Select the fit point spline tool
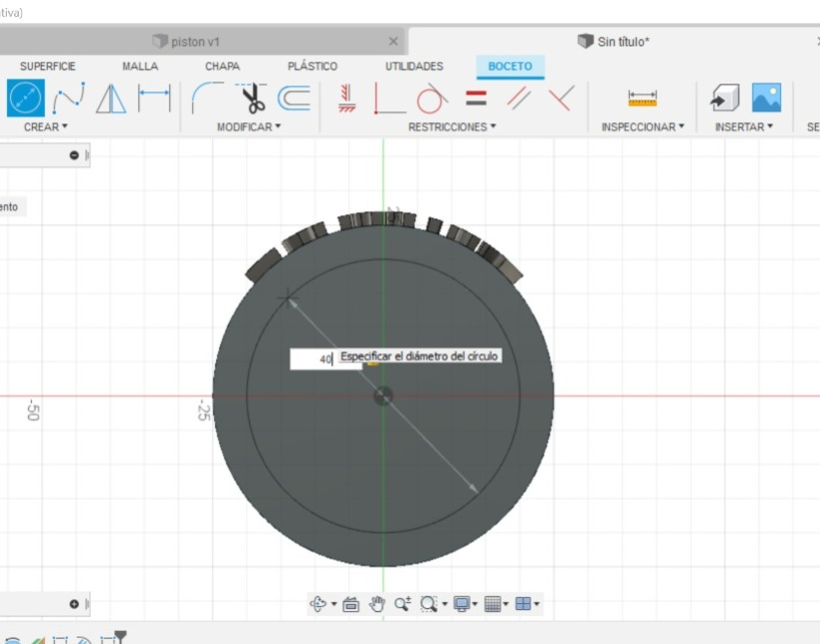 (69, 99)
